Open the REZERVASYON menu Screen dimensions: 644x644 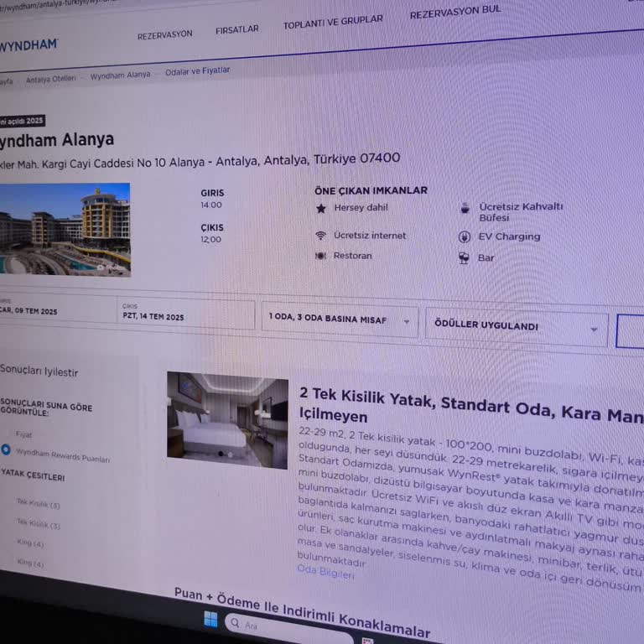[164, 35]
